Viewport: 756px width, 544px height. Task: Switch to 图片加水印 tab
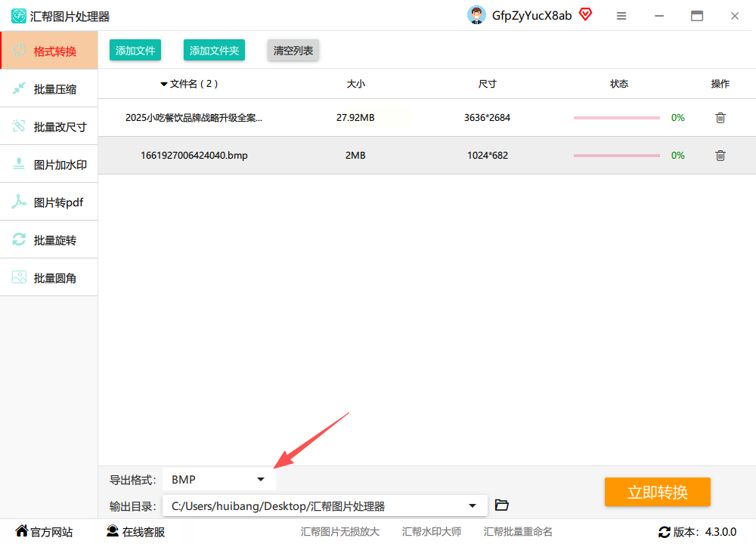point(49,165)
